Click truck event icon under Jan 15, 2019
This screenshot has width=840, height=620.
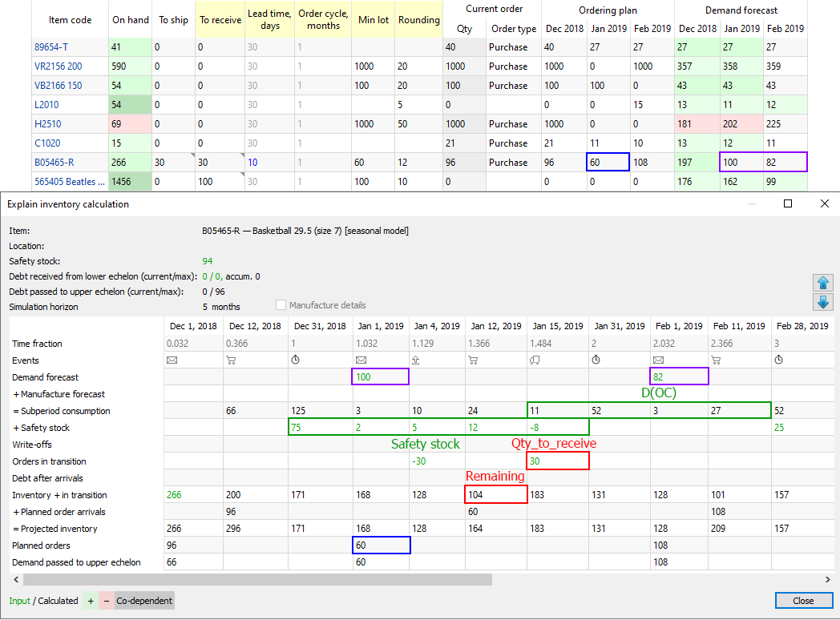tap(533, 360)
